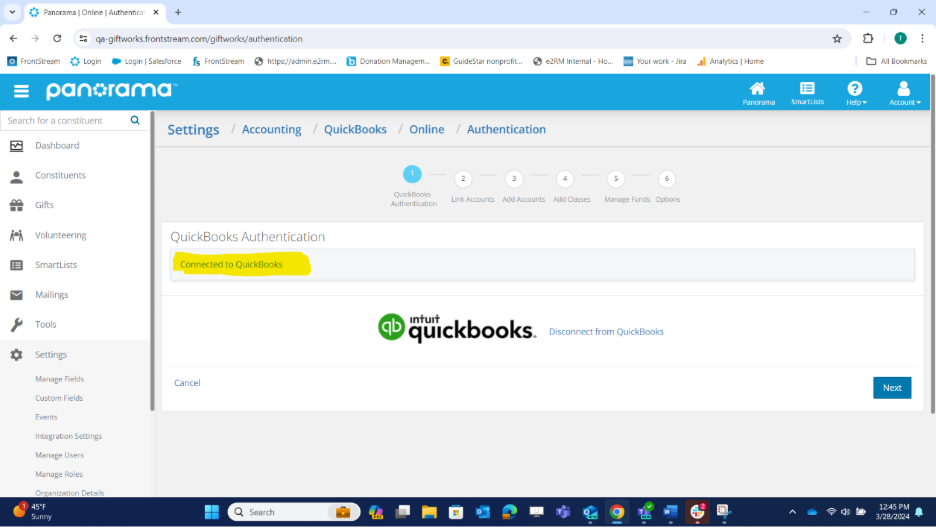Go to step 6 Options

tap(667, 179)
